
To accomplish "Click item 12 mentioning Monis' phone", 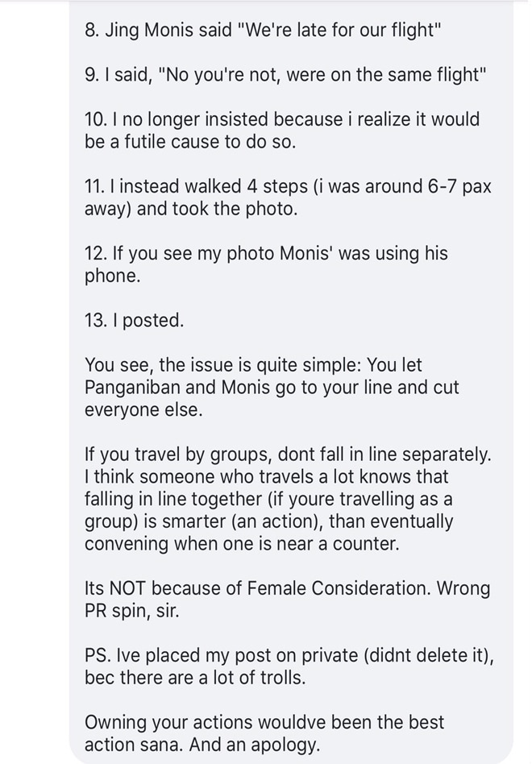I will (x=266, y=264).
